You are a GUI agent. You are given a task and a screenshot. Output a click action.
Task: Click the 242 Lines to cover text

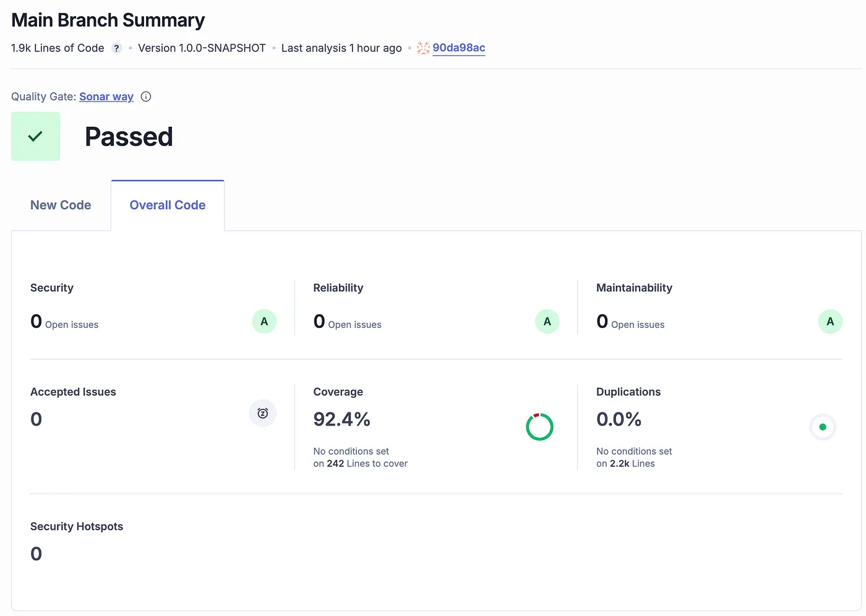click(360, 463)
